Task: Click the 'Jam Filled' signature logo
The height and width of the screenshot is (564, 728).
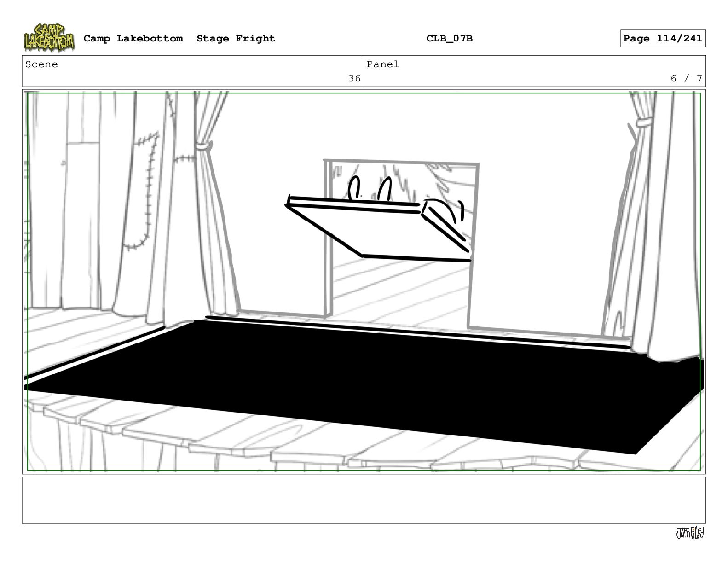Action: 690,533
